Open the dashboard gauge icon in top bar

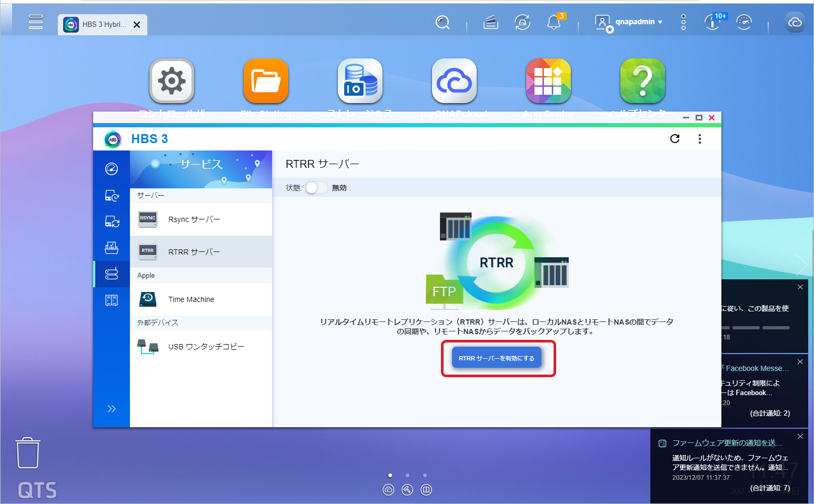point(744,22)
